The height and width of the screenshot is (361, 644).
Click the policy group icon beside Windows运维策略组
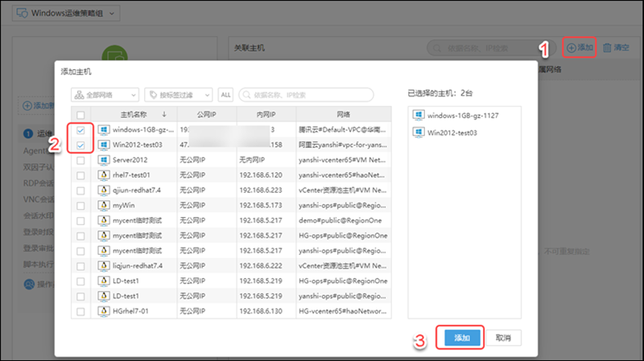tap(22, 13)
